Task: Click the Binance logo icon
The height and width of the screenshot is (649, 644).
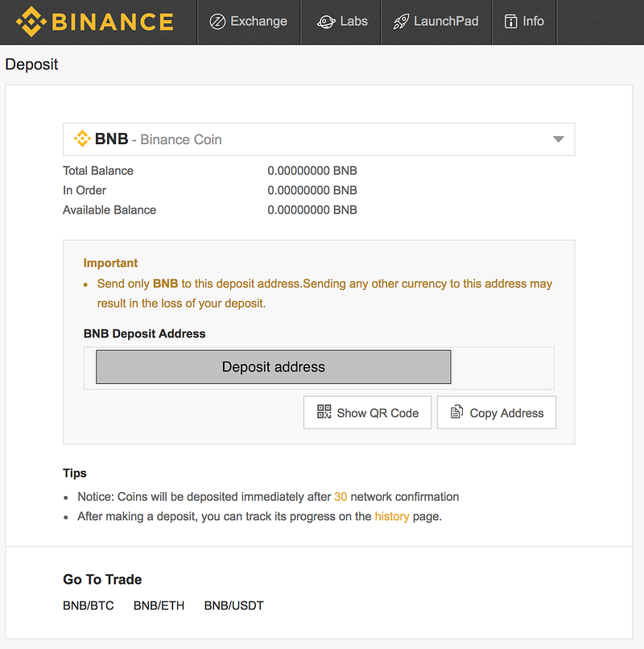Action: [31, 22]
